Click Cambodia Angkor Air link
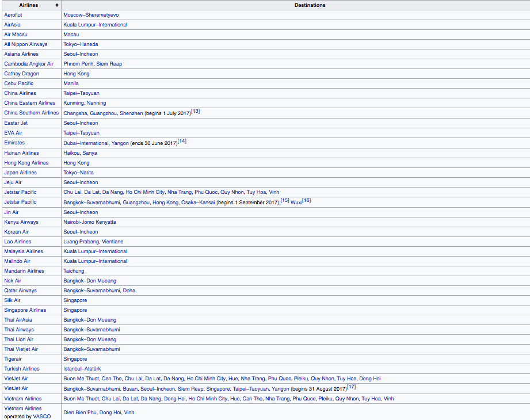530x420 pixels. [x=29, y=64]
